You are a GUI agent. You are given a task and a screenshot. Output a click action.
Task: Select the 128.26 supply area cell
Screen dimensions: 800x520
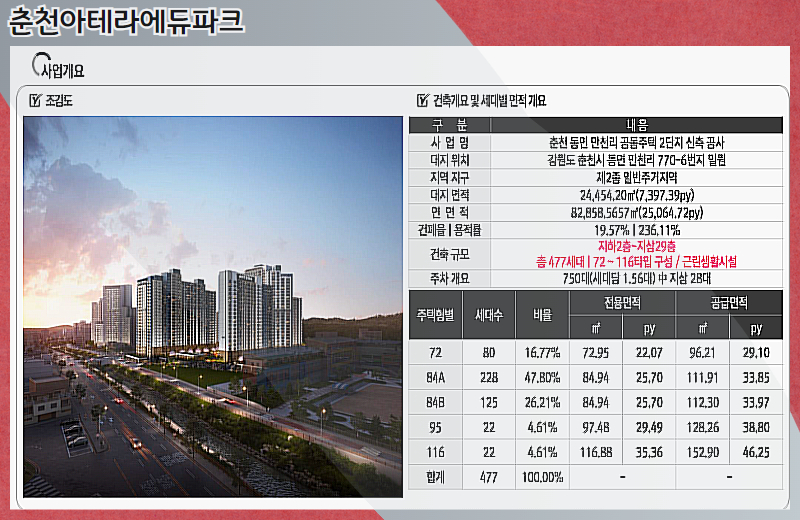703,427
